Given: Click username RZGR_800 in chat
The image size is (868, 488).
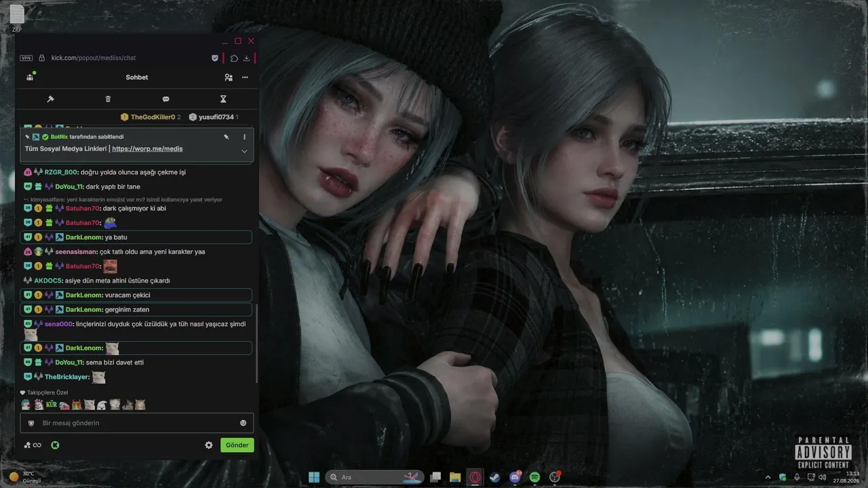Looking at the screenshot, I should click(x=61, y=172).
